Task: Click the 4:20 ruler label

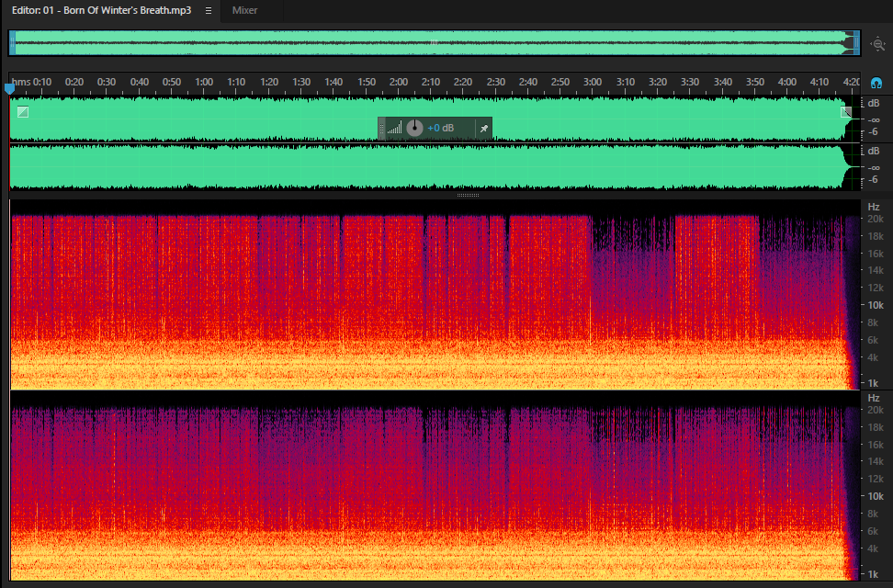Action: click(852, 82)
